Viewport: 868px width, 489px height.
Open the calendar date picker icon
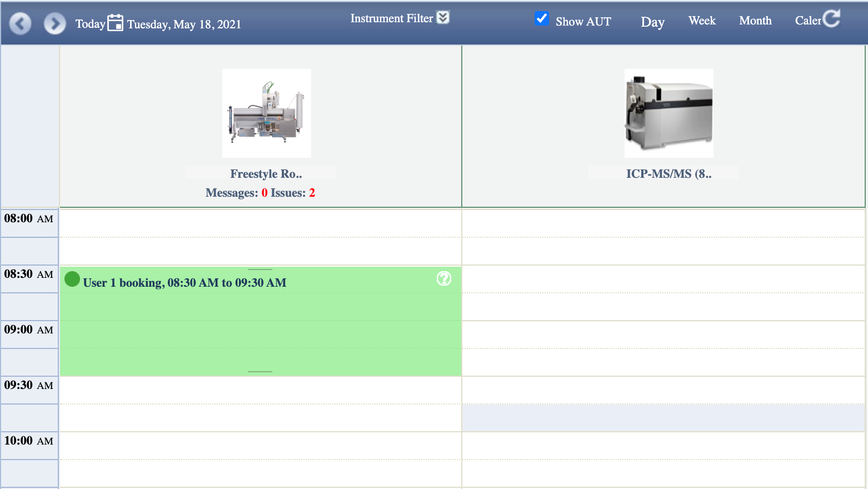115,23
